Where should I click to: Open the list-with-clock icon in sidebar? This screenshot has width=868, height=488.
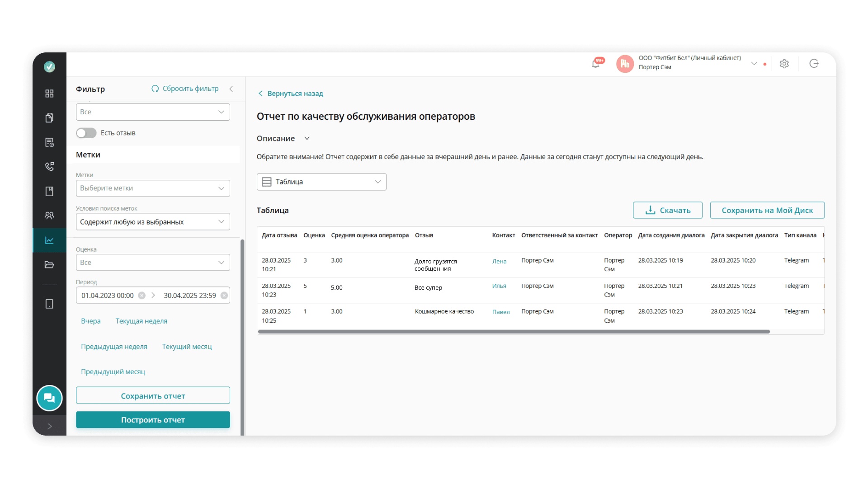49,142
